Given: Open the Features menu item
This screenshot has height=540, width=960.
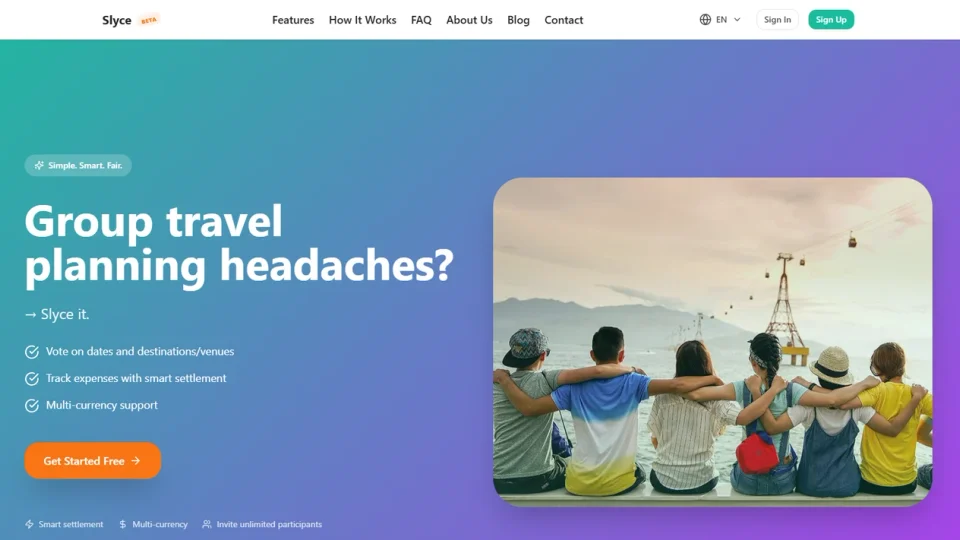Looking at the screenshot, I should (293, 20).
